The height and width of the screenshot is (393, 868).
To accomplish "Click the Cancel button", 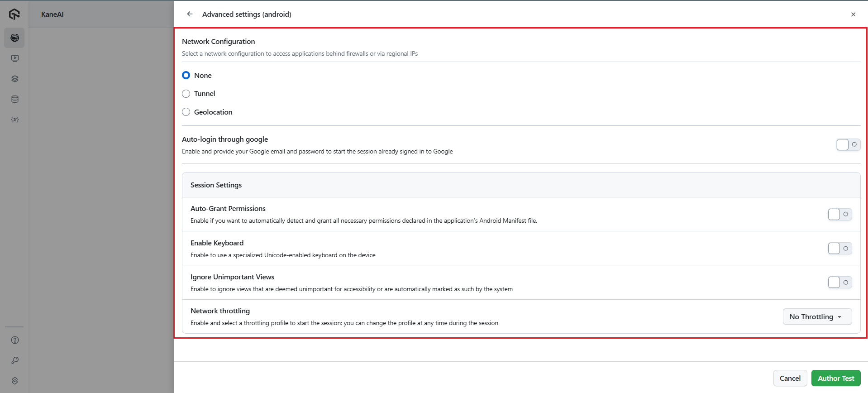I will click(x=790, y=378).
